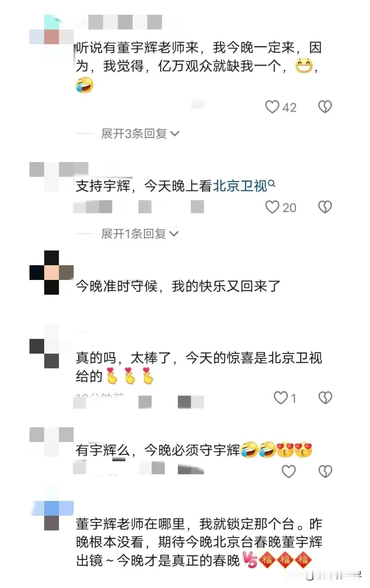
Task: Dislike the 今天的惊喜是北京卫视 comment
Action: pos(325,398)
